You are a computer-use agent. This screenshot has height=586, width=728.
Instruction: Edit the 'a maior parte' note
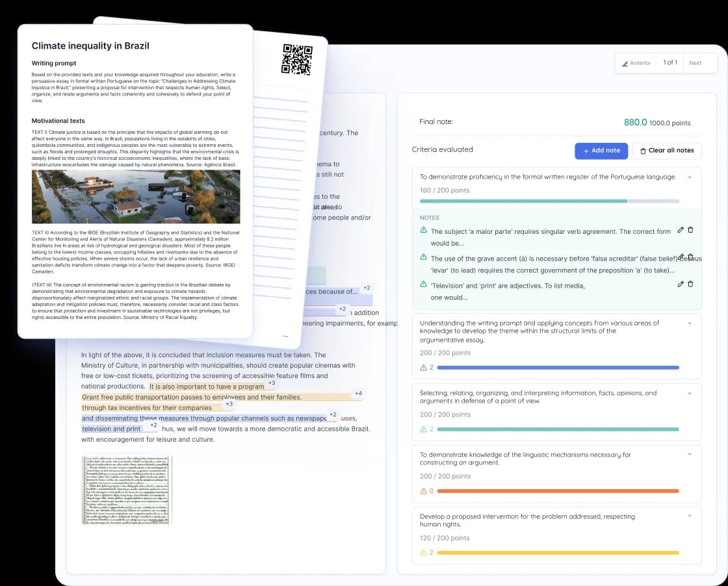(x=680, y=230)
